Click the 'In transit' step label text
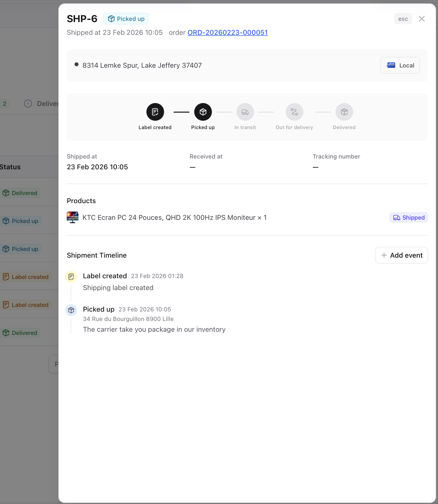 (x=245, y=127)
